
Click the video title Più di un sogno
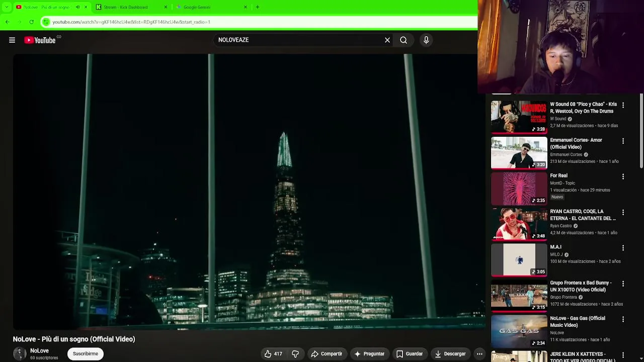point(74,339)
